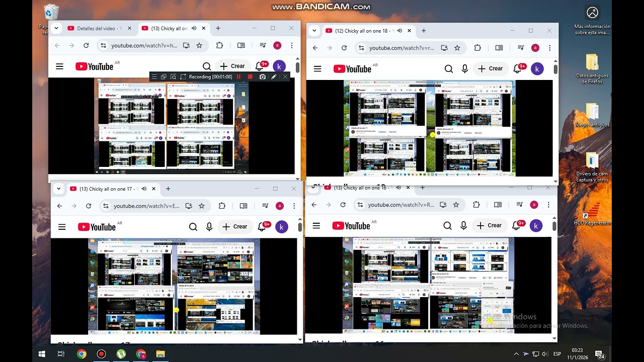
Task: Reload the page in the top-left Chrome window
Action: pyautogui.click(x=86, y=45)
